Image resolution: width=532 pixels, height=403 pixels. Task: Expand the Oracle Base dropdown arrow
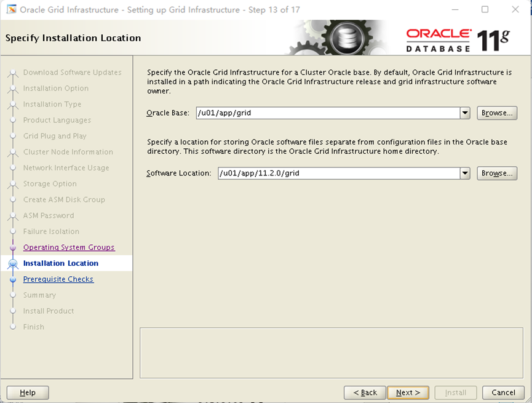465,113
